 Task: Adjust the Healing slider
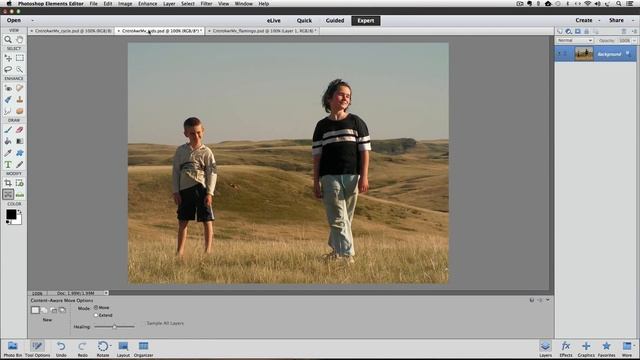click(114, 327)
